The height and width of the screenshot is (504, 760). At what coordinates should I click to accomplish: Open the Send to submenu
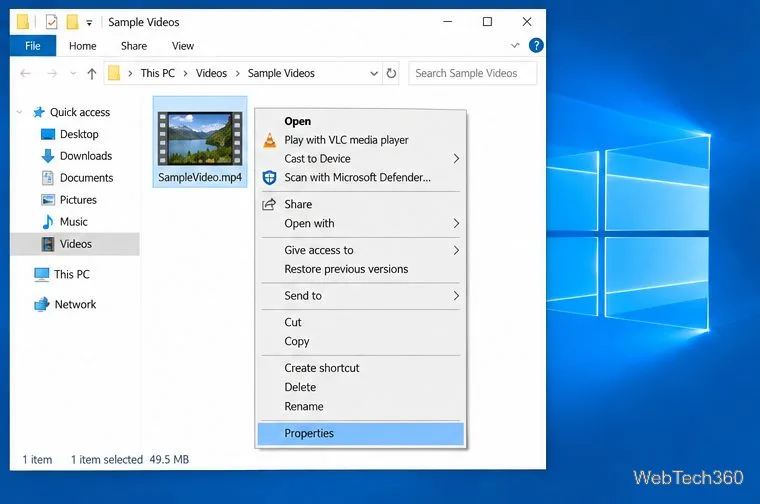pos(361,296)
